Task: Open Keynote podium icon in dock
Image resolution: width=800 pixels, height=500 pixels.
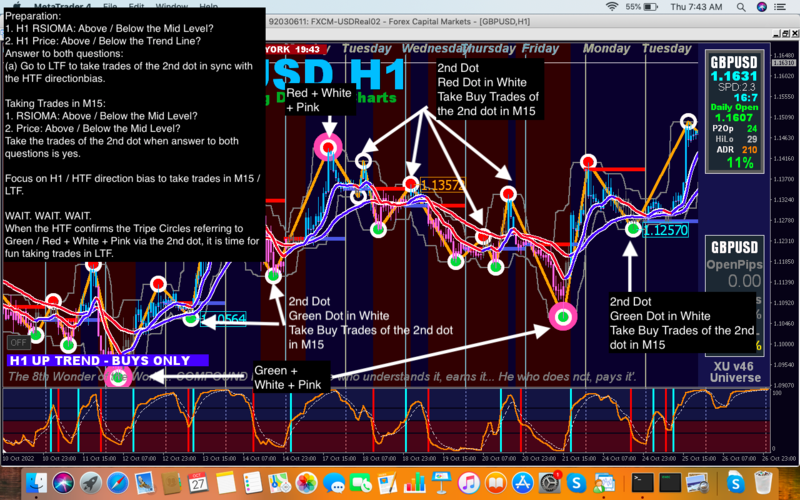Action: 441,482
